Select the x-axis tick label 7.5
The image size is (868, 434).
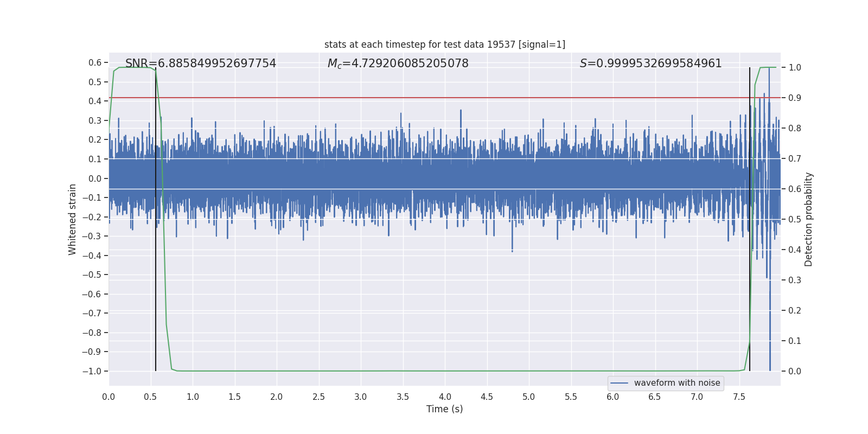pyautogui.click(x=739, y=397)
